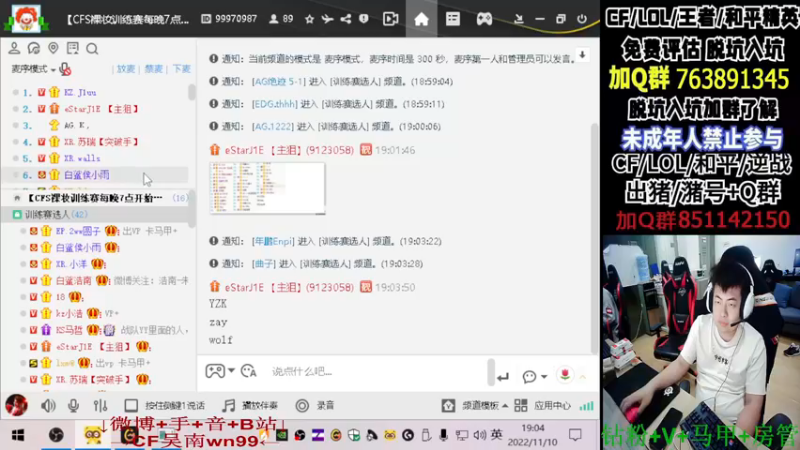Open the shared image thumbnail in chat
Viewport: 800px width, 450px height.
[x=267, y=188]
